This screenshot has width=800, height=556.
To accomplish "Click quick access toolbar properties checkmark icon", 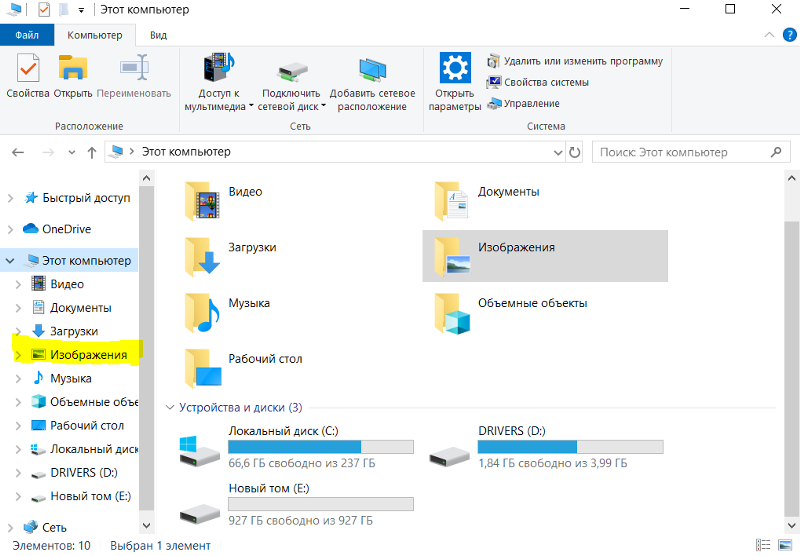I will (44, 9).
